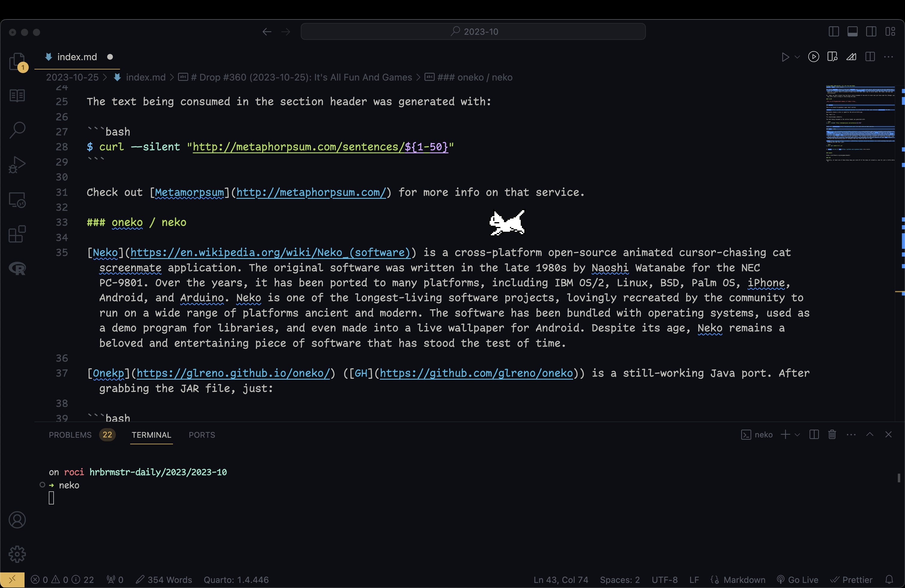Image resolution: width=905 pixels, height=588 pixels.
Task: Kill terminal with trash icon
Action: pos(832,434)
